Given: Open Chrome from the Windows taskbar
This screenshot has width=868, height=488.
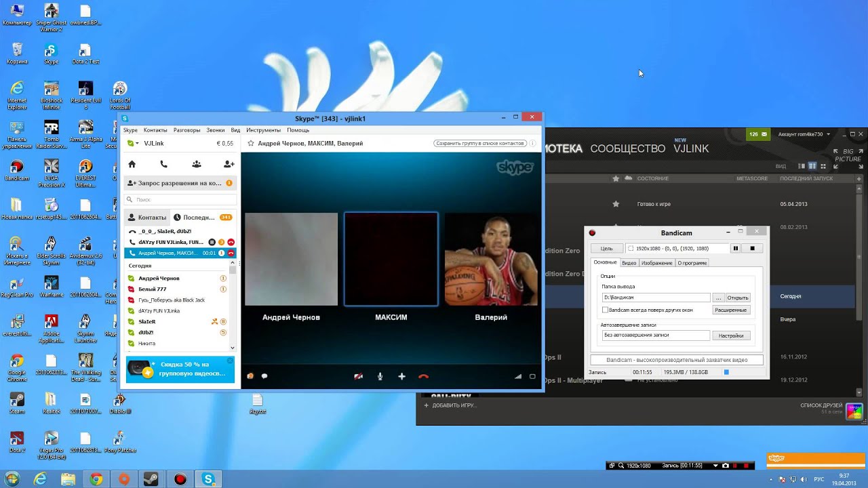Looking at the screenshot, I should pyautogui.click(x=96, y=479).
